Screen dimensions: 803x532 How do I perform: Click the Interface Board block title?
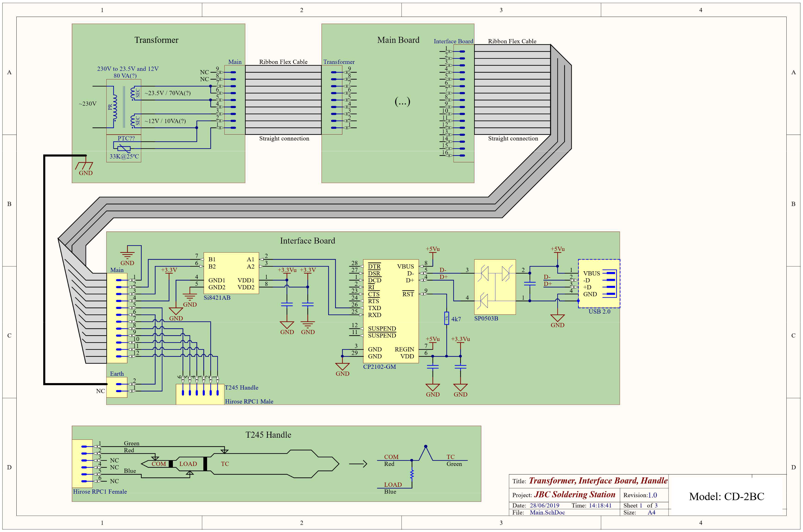coord(308,241)
